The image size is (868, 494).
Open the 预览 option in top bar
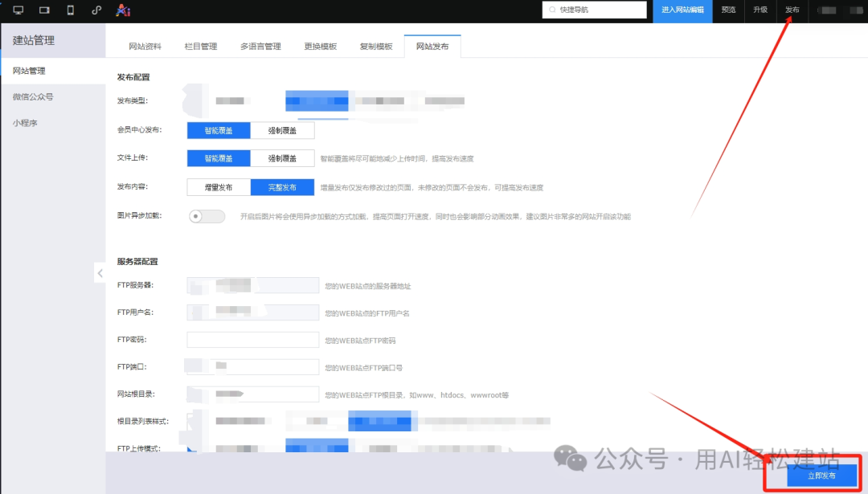click(728, 10)
